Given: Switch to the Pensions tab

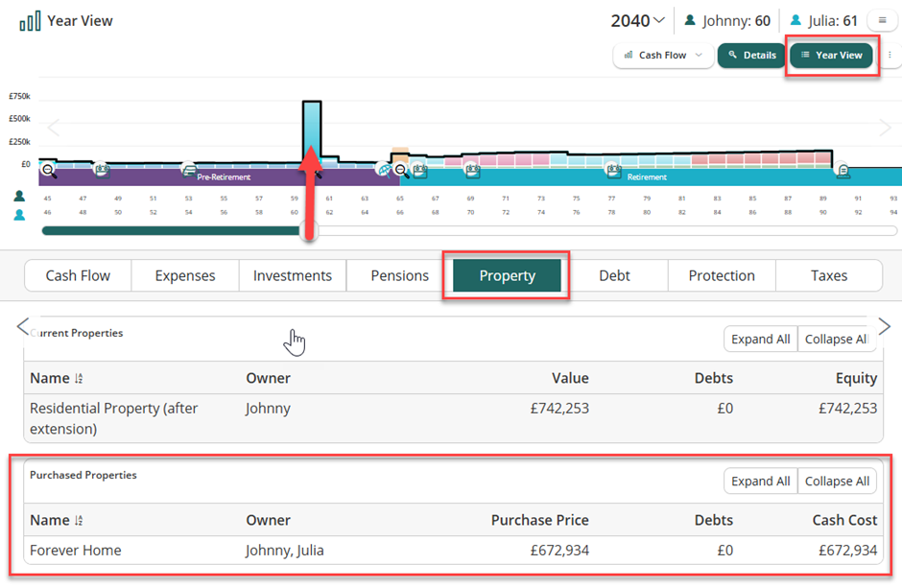Looking at the screenshot, I should (399, 276).
